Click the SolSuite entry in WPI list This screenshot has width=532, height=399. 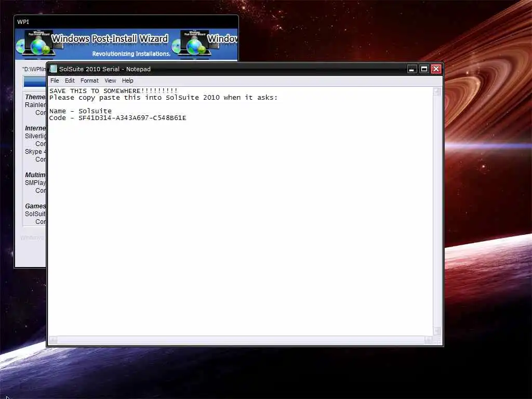click(35, 214)
